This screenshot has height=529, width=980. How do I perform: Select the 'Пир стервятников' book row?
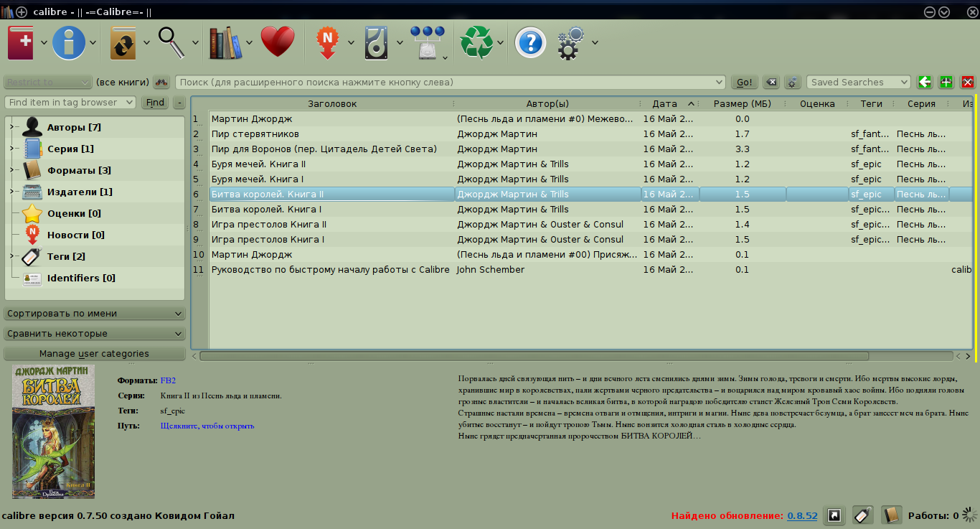pyautogui.click(x=582, y=134)
